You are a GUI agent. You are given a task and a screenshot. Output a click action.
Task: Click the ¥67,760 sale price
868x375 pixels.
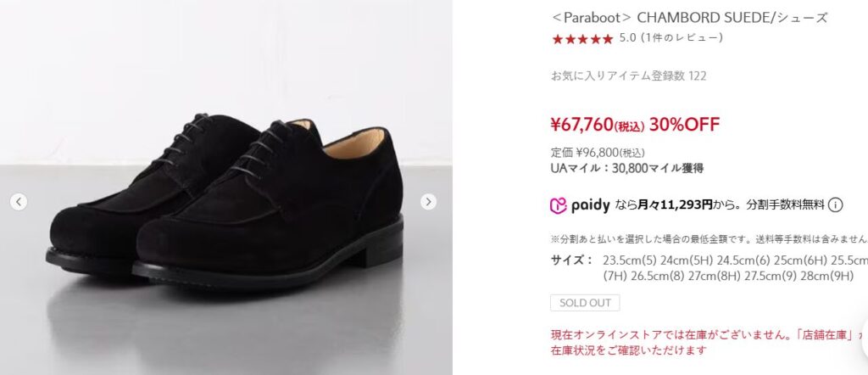click(x=598, y=125)
